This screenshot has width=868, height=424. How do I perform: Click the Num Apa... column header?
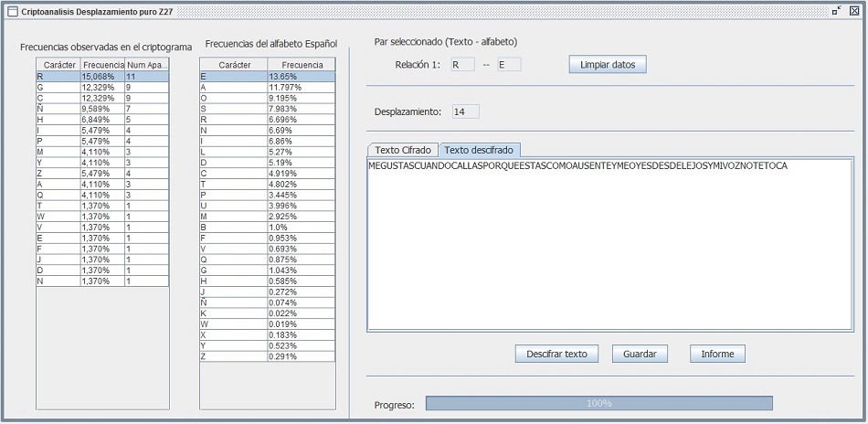click(x=146, y=65)
